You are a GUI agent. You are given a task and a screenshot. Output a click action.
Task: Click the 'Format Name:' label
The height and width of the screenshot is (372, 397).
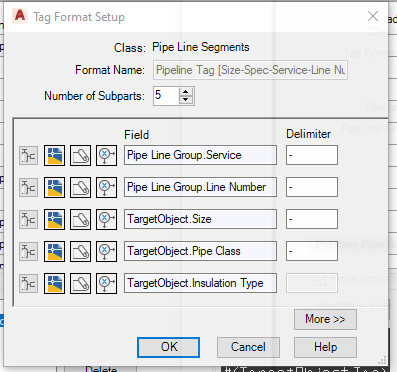coord(110,70)
